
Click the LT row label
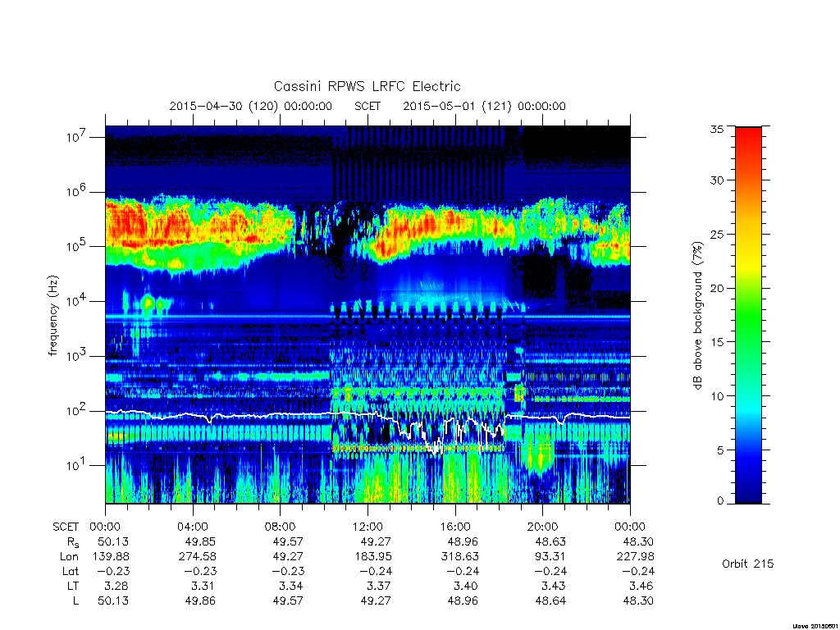pos(73,586)
